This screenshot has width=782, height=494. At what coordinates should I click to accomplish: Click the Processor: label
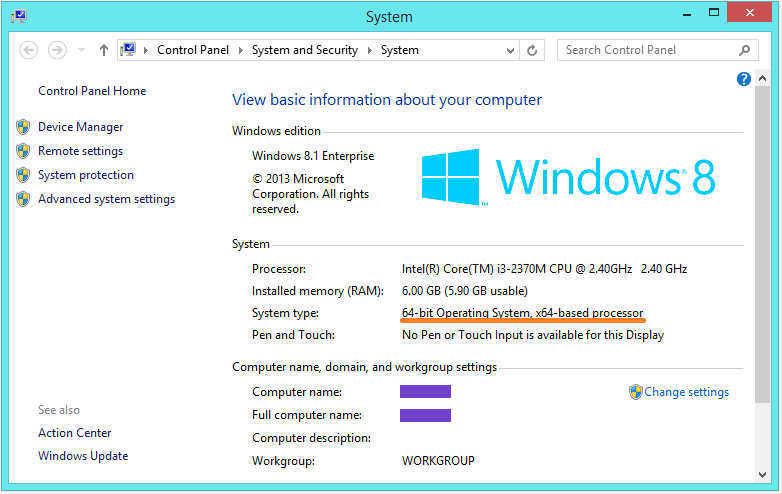279,269
